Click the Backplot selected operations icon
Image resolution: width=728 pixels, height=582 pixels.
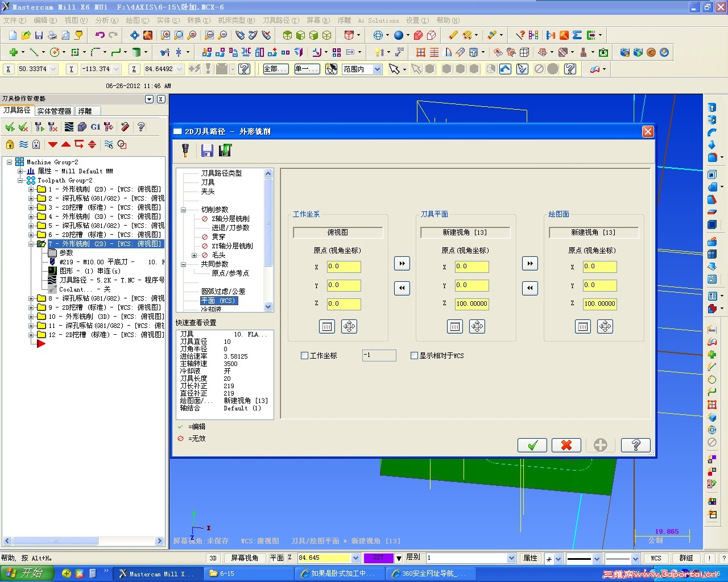pyautogui.click(x=69, y=127)
